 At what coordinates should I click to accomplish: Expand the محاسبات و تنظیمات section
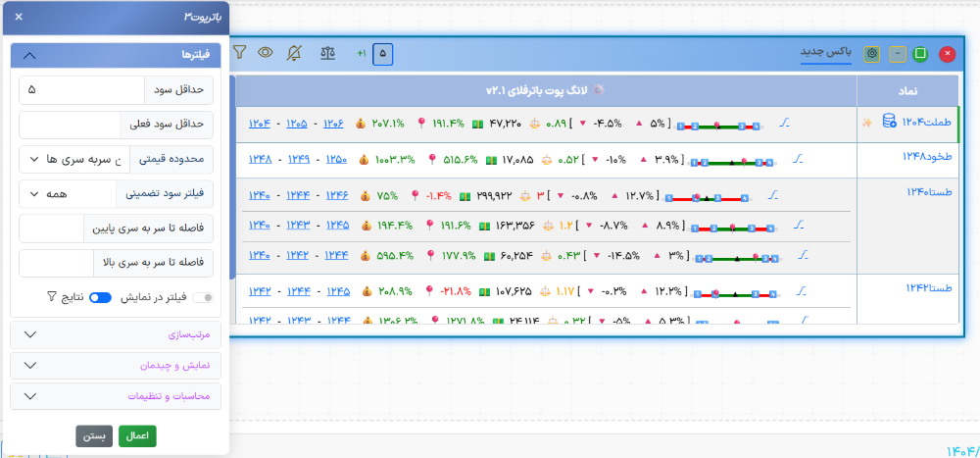(116, 396)
